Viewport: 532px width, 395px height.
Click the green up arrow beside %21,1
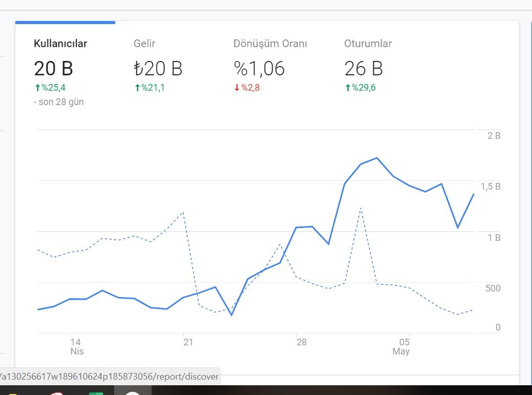click(x=137, y=88)
